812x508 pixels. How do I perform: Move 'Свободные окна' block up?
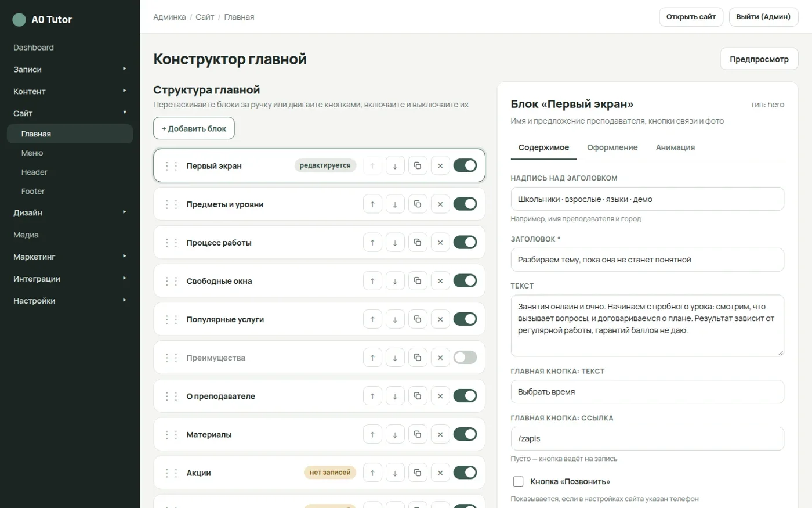[x=372, y=281]
